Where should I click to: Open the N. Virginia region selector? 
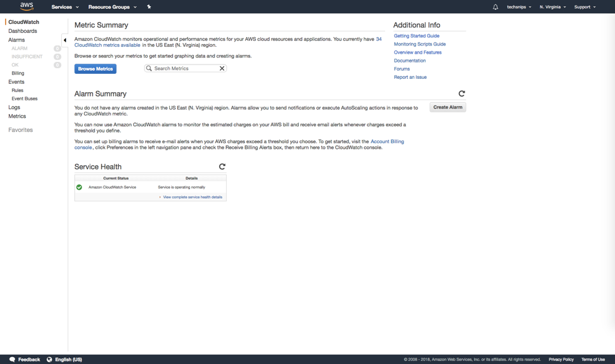(x=552, y=7)
